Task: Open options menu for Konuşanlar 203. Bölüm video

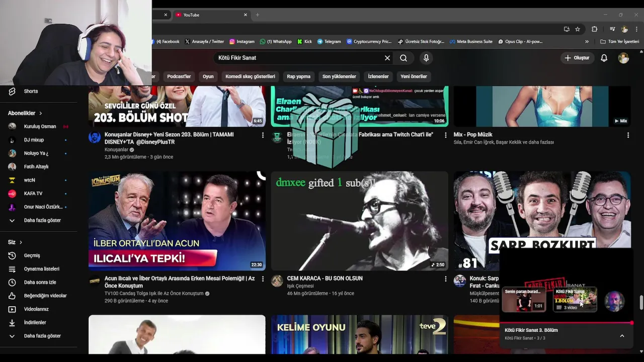Action: click(x=263, y=135)
